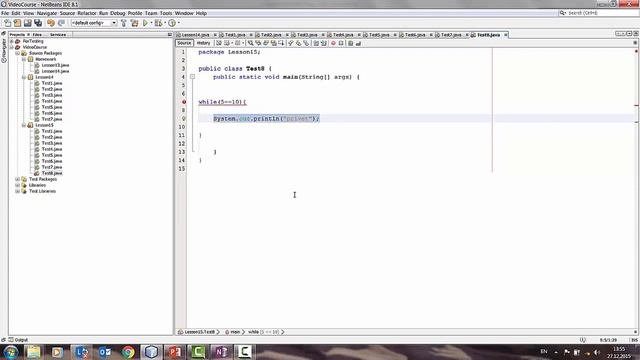Open the Profile Project dropdown arrow
The height and width of the screenshot is (360, 640).
click(178, 23)
